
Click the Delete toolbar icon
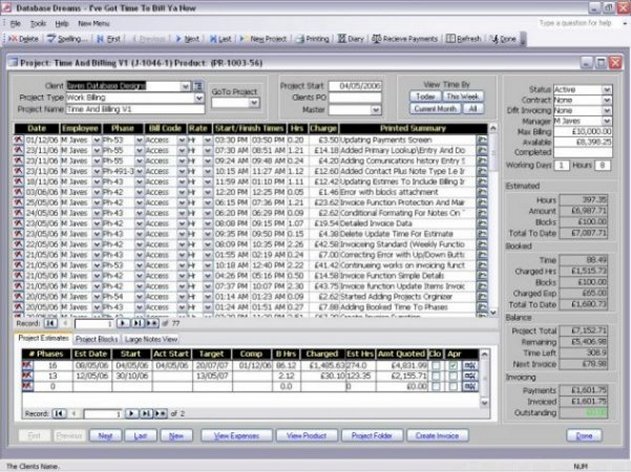pyautogui.click(x=23, y=39)
